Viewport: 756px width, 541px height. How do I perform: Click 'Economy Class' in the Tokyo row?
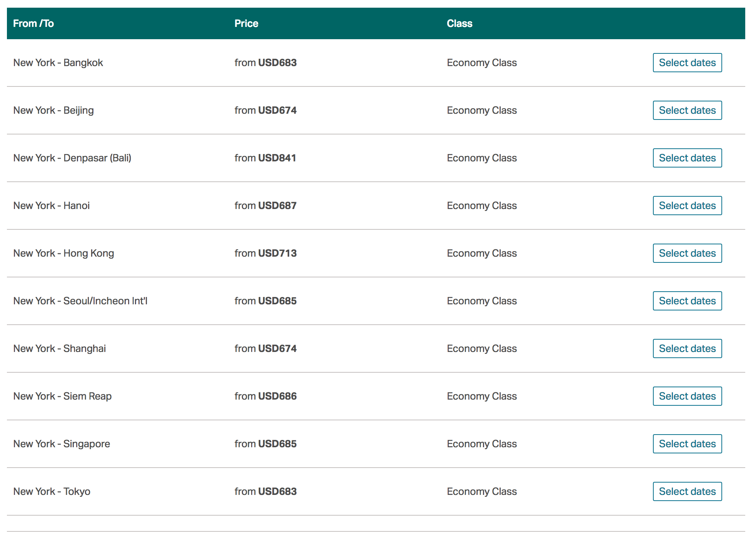click(482, 491)
